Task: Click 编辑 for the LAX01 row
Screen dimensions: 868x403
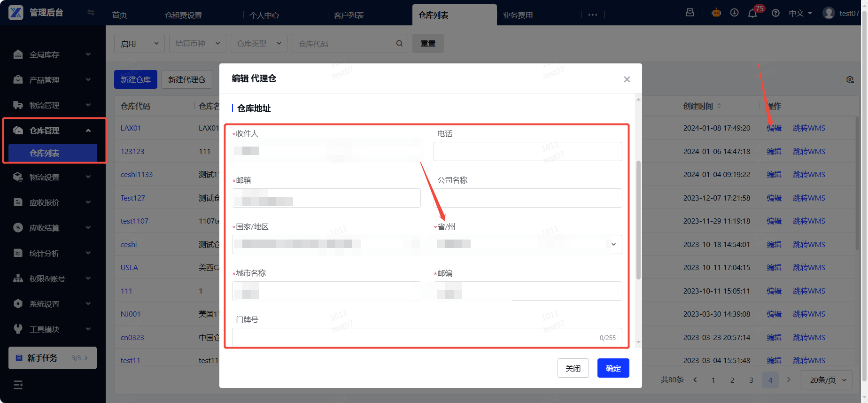Action: point(774,128)
